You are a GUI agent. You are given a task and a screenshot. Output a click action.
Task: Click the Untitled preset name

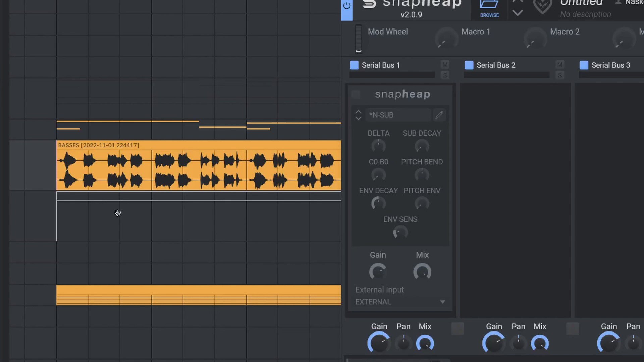(x=582, y=3)
